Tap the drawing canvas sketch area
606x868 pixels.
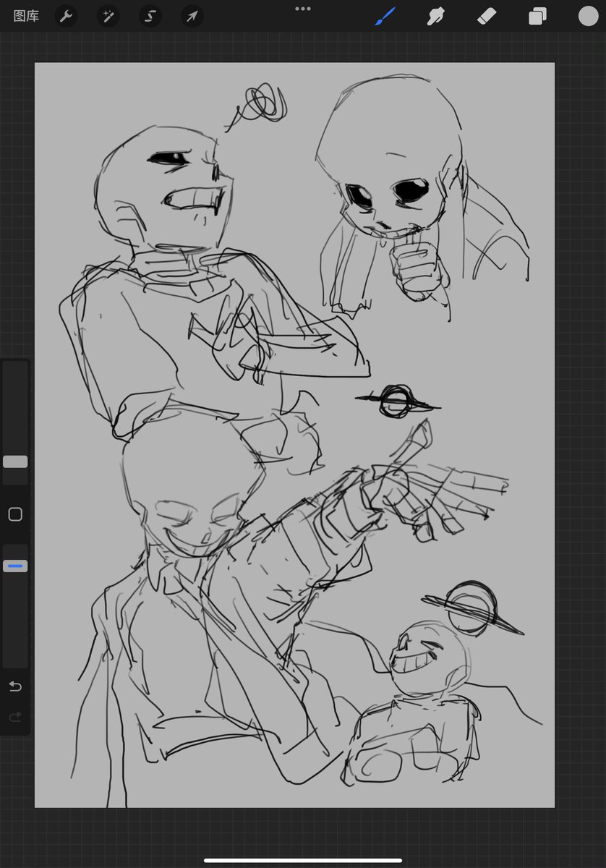click(x=294, y=435)
